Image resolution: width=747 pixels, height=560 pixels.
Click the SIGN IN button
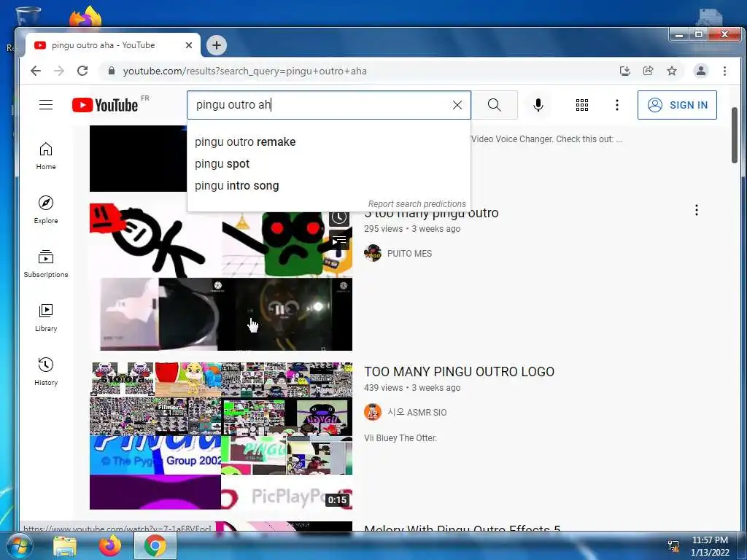[677, 105]
